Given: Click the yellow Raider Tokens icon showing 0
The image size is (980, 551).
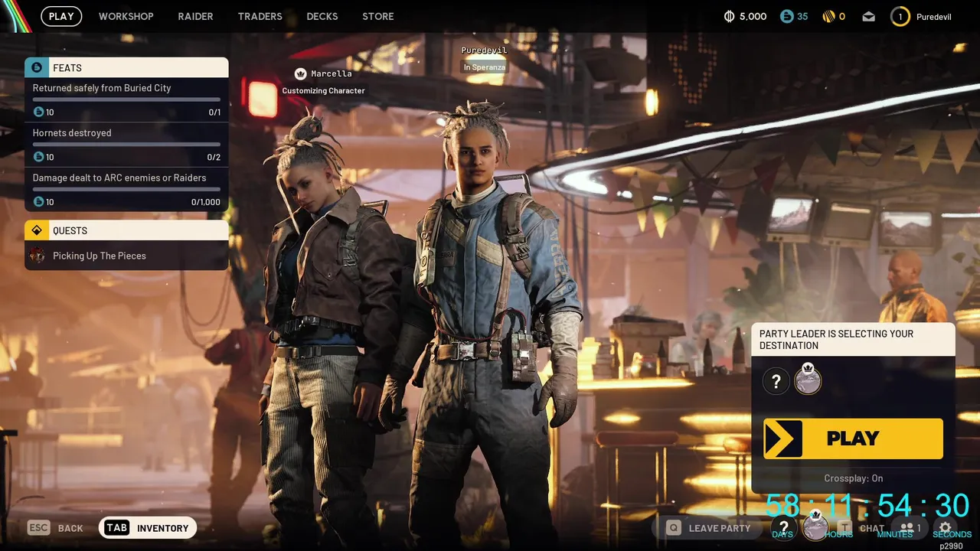Looking at the screenshot, I should 828,16.
